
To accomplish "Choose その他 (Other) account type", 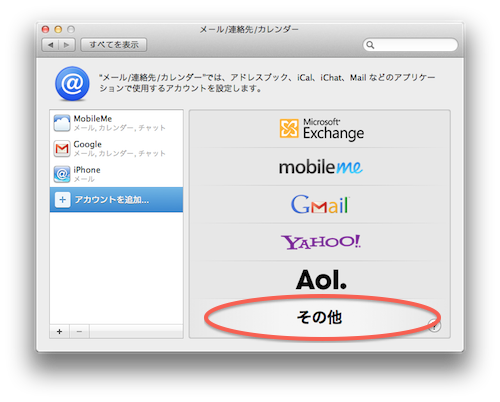I will (x=319, y=317).
